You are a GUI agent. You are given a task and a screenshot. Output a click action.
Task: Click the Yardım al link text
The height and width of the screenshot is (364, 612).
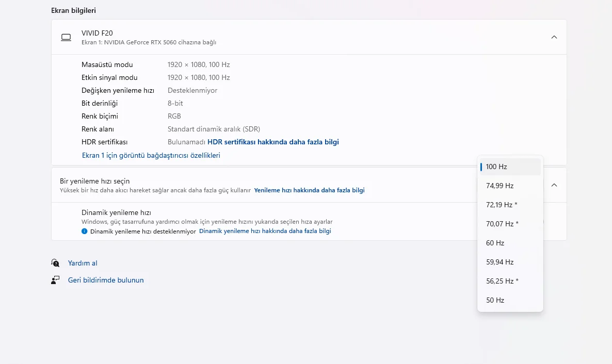[x=83, y=263]
